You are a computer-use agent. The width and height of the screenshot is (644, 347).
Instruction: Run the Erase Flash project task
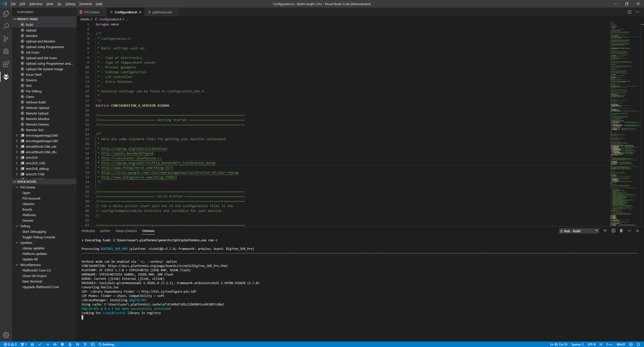point(34,74)
